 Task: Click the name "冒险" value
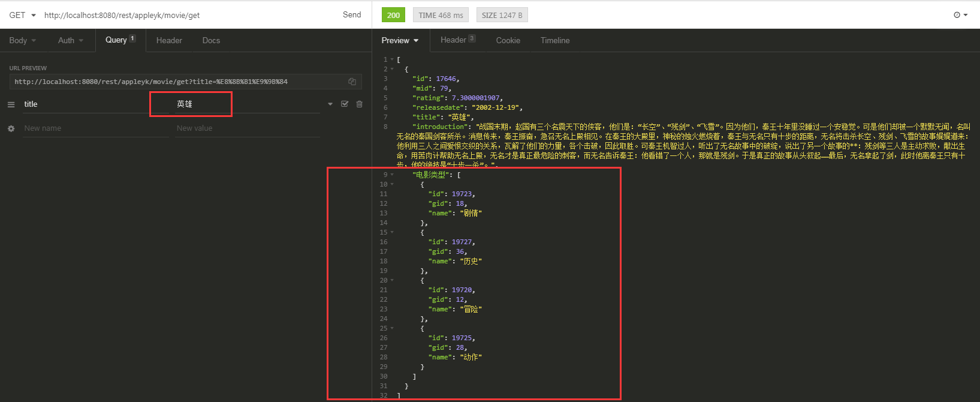pyautogui.click(x=471, y=309)
